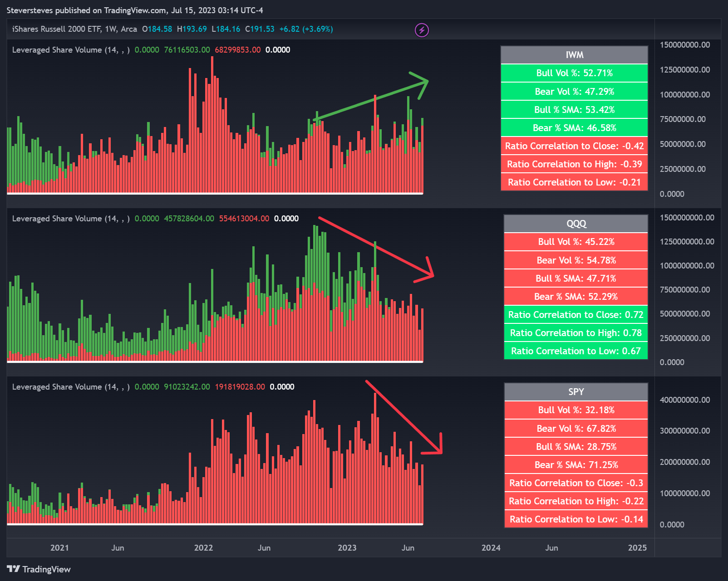Image resolution: width=728 pixels, height=581 pixels.
Task: Click the purple lightning bolt icon
Action: 422,30
